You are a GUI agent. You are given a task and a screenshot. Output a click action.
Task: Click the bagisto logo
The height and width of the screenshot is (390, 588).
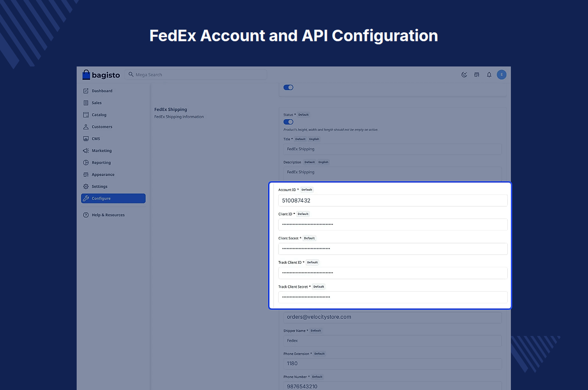coord(101,75)
